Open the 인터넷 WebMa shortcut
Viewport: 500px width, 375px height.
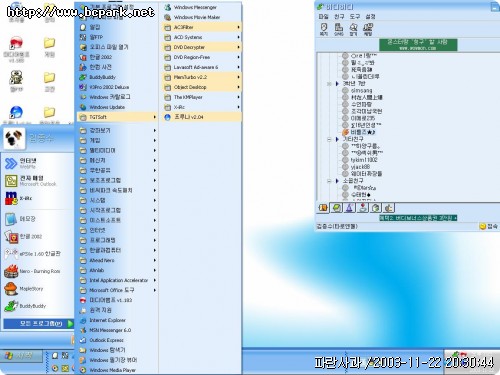point(37,163)
